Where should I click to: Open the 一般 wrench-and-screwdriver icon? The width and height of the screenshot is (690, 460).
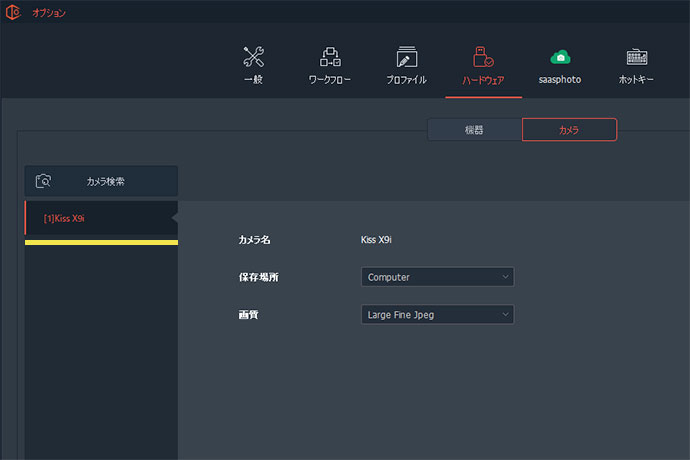click(x=253, y=57)
